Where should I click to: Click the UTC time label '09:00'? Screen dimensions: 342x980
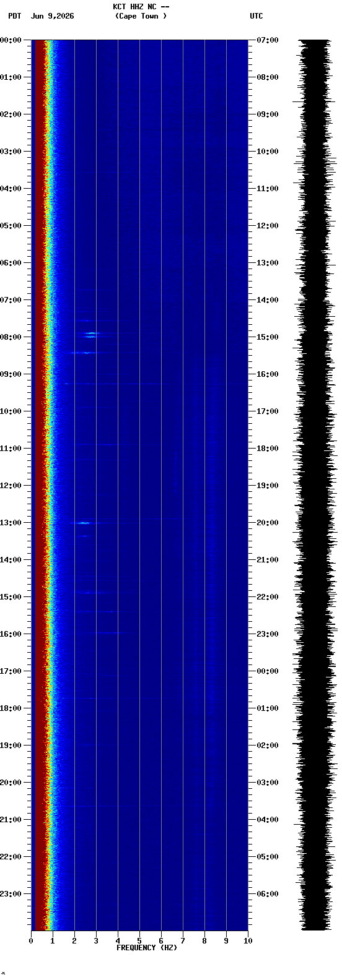point(268,114)
